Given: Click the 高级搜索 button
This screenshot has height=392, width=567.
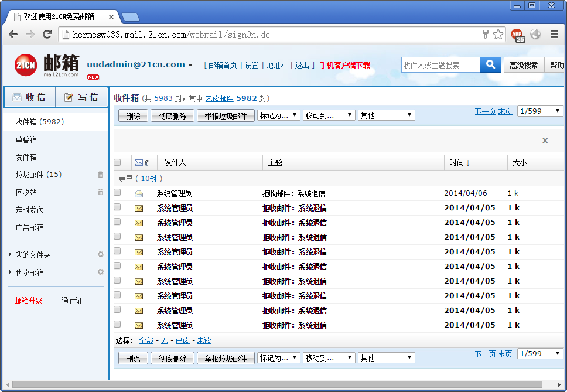Looking at the screenshot, I should [x=524, y=65].
